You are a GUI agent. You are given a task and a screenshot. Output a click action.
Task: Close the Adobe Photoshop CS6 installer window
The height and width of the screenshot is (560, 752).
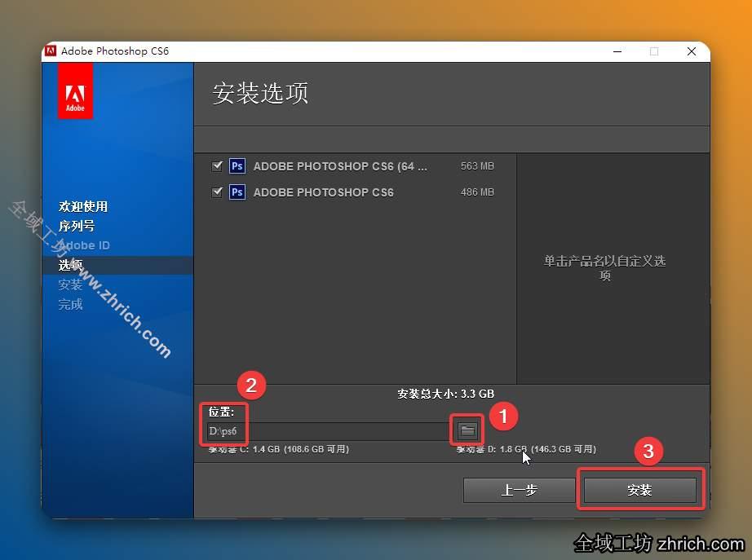tap(691, 51)
